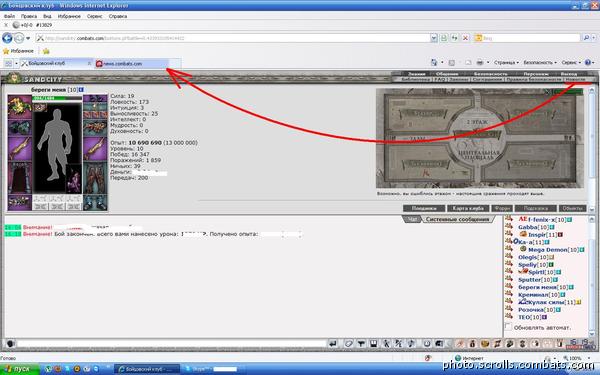Open the print options dropdown arrow

tap(488, 62)
